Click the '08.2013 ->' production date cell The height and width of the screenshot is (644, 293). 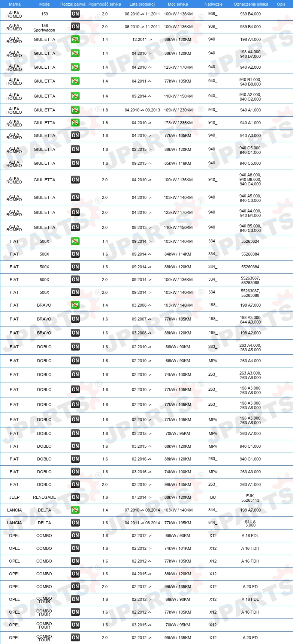coord(142,227)
